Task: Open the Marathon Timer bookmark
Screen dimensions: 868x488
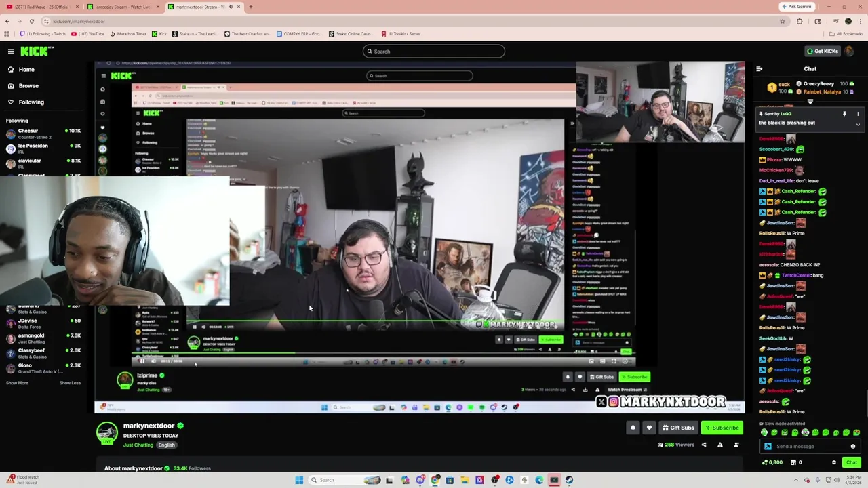Action: tap(128, 33)
